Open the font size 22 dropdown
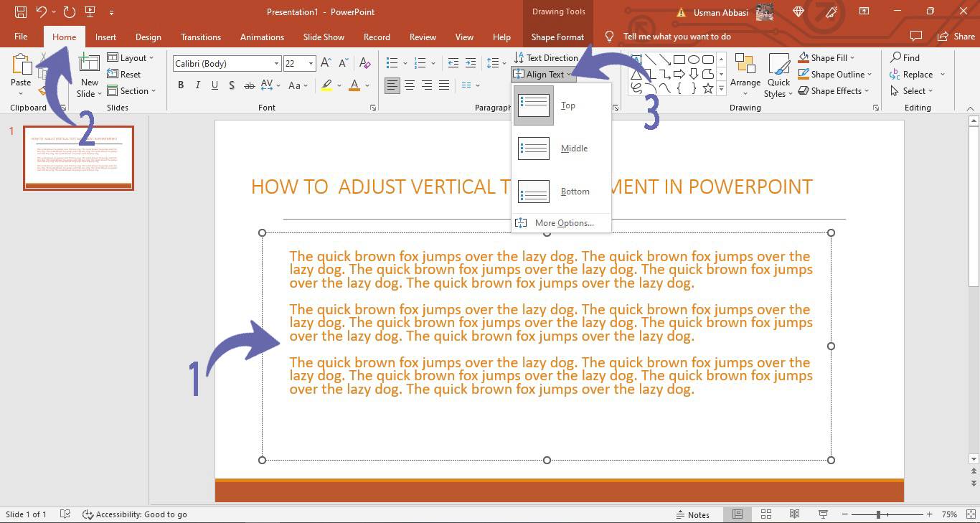980x523 pixels. [311, 63]
